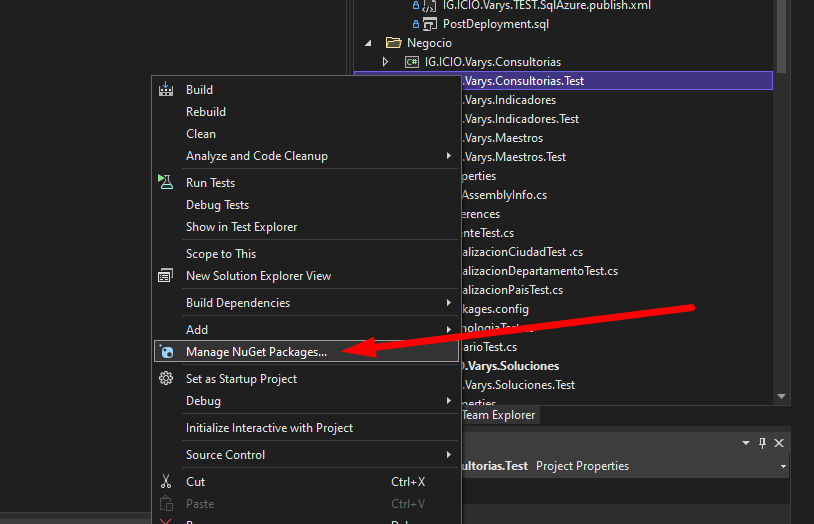The image size is (814, 524).
Task: Click the Manage NuGet Packages icon
Action: (x=166, y=352)
